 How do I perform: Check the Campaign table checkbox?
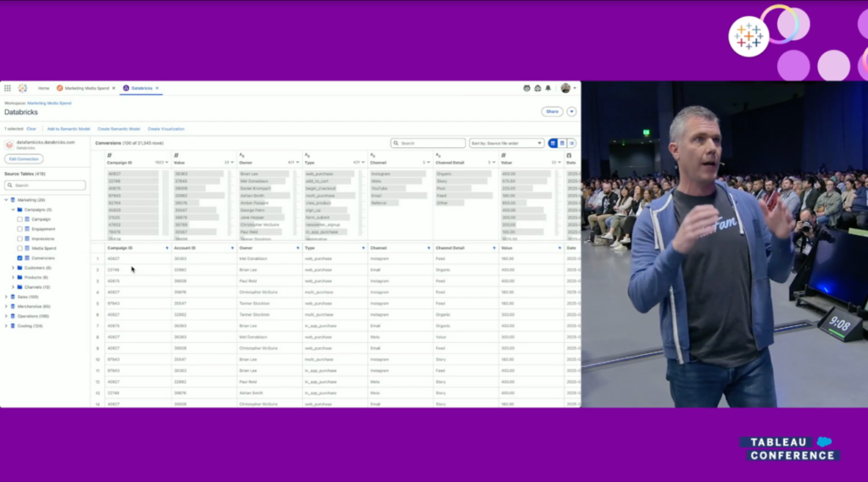20,219
